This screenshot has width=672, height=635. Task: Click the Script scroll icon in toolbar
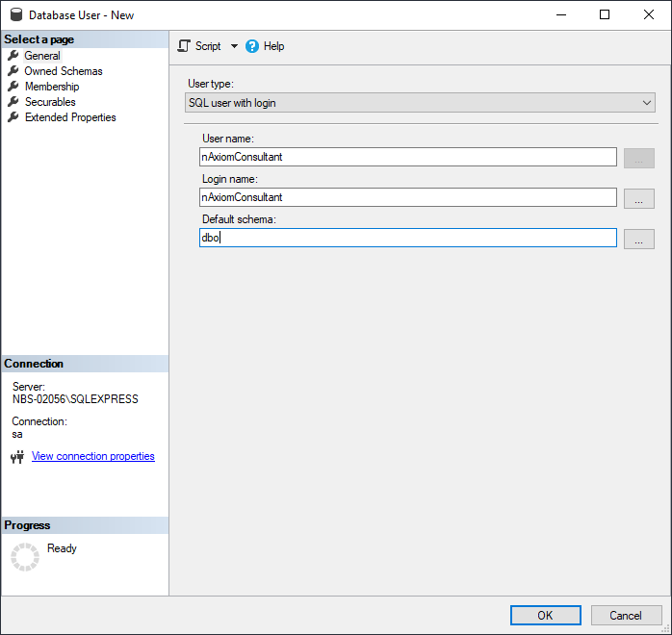coord(184,46)
